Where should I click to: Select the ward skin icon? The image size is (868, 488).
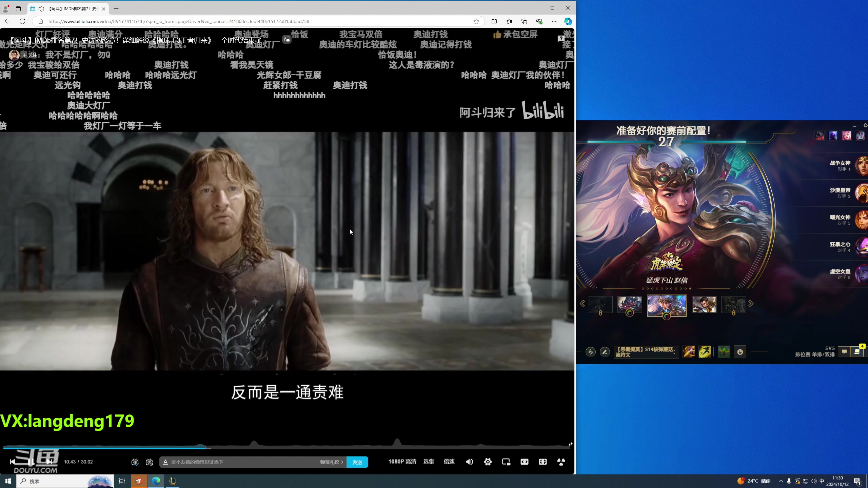(724, 352)
